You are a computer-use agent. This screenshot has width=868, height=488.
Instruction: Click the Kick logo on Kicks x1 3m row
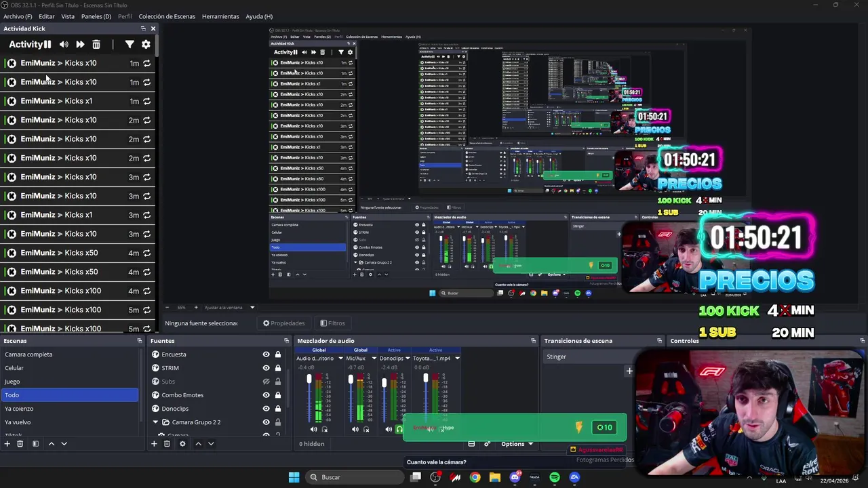coord(12,215)
